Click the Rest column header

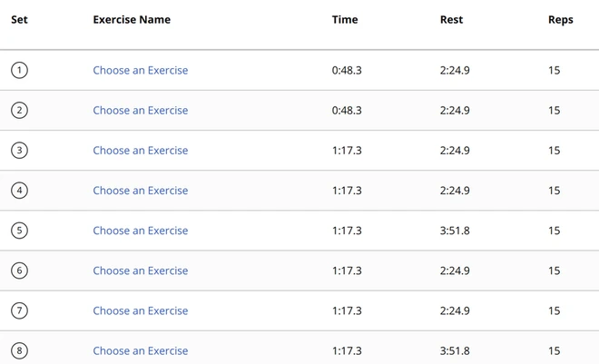[x=452, y=19]
